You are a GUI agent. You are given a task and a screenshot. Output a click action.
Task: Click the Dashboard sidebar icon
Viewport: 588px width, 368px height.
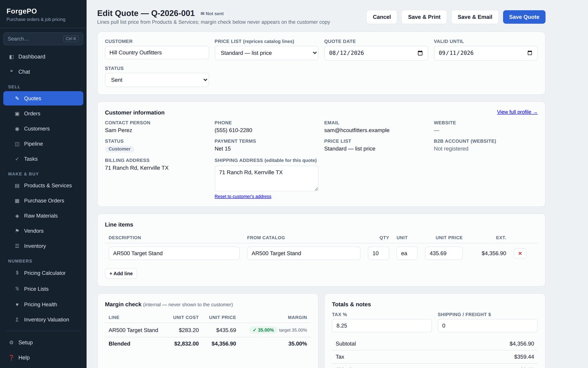11,57
